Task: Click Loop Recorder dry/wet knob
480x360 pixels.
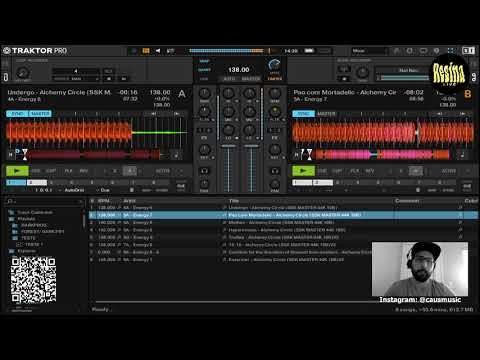Action: coord(23,73)
